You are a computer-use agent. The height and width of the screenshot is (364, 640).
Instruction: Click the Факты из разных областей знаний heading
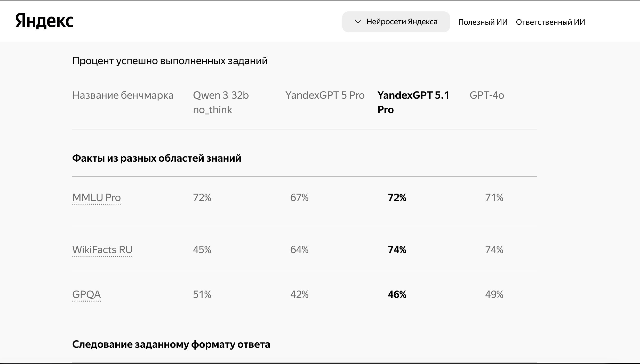[x=157, y=158]
